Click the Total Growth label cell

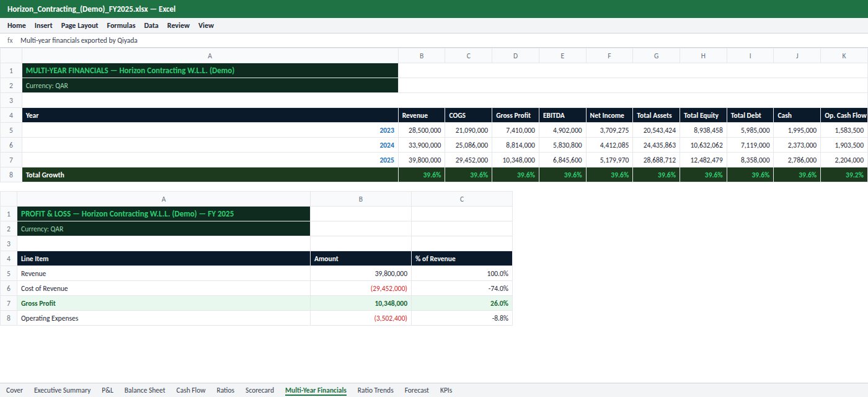point(210,175)
